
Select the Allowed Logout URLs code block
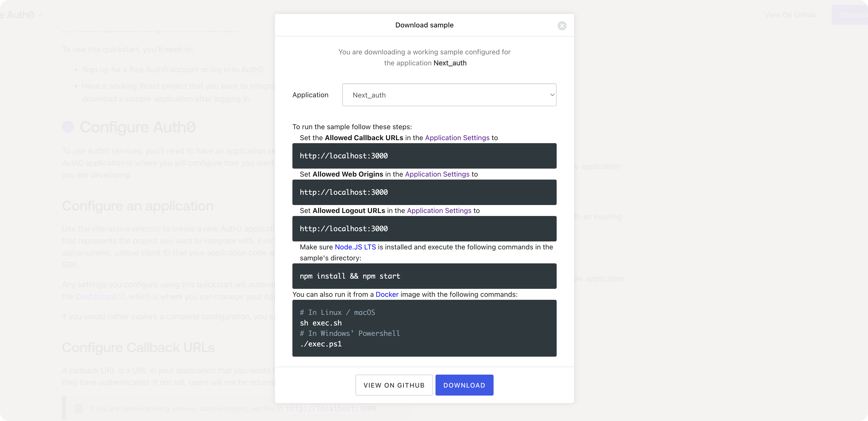424,228
